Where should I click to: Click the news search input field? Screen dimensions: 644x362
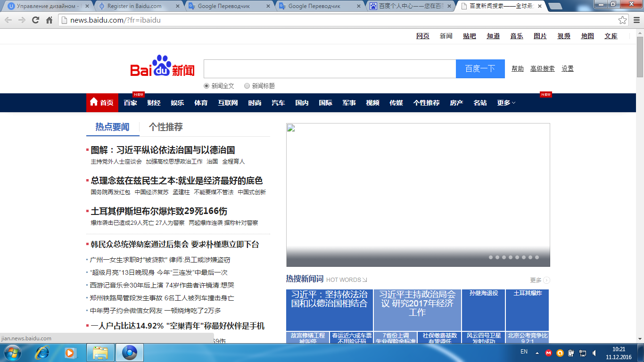pyautogui.click(x=330, y=69)
